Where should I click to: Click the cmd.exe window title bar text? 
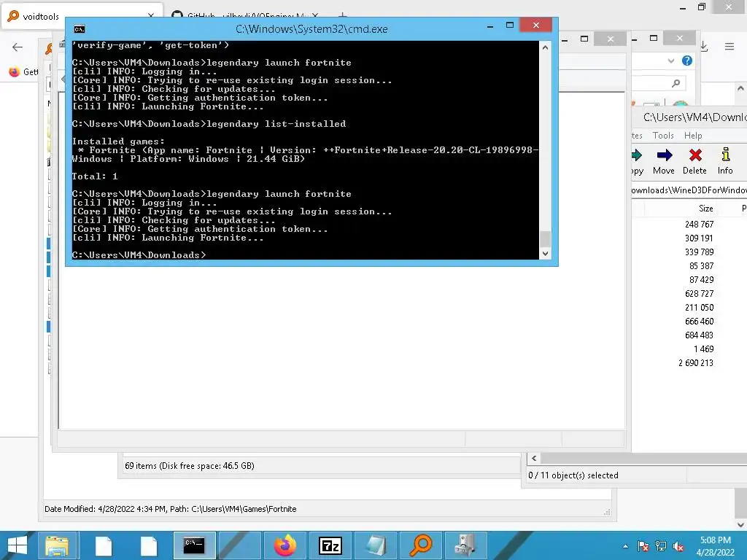coord(311,29)
